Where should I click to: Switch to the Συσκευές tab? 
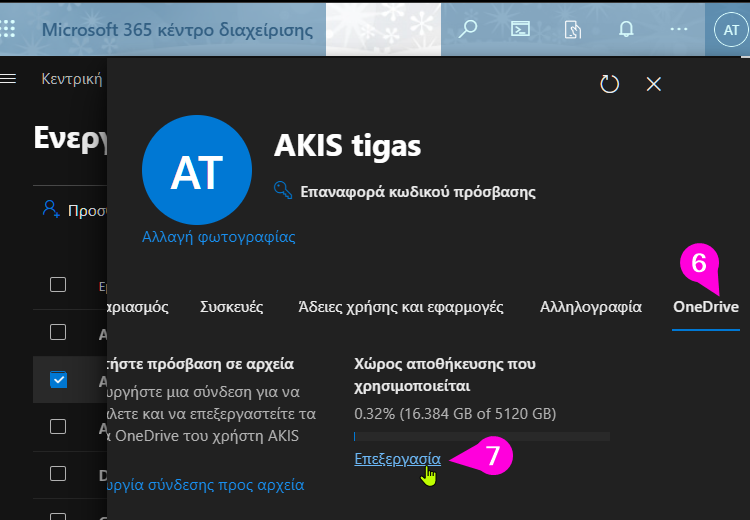tap(232, 307)
